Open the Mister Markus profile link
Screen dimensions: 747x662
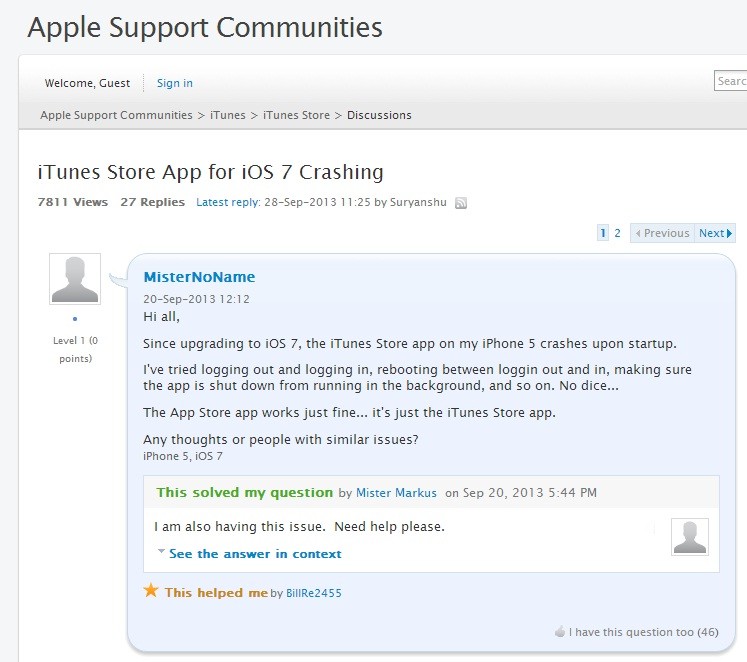396,493
